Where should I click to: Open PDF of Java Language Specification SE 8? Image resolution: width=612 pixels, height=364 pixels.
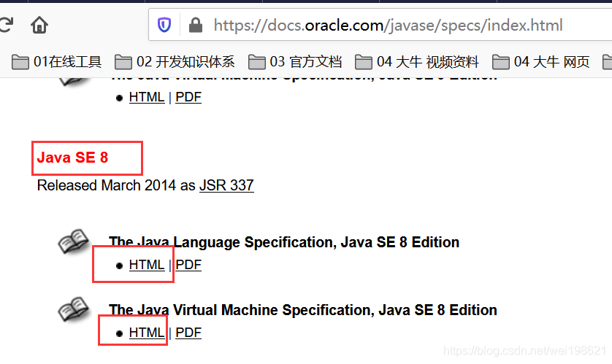point(188,265)
